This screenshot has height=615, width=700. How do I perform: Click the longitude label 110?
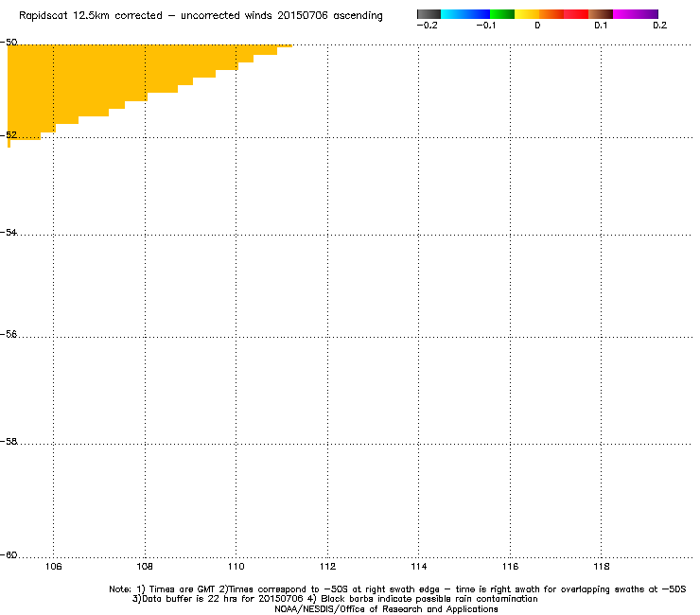click(236, 567)
